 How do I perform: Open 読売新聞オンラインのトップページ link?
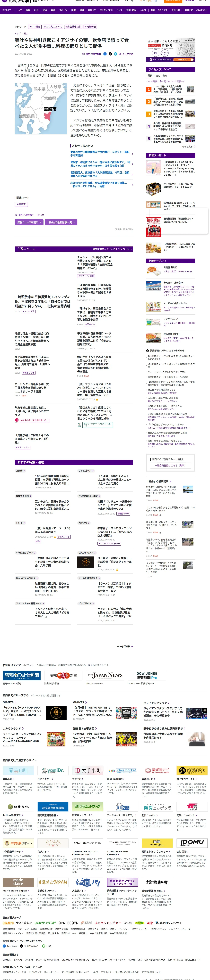112,249
